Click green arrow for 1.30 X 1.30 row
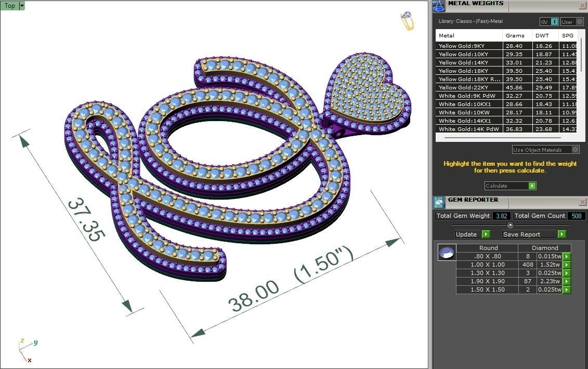This screenshot has width=588, height=369. point(567,273)
